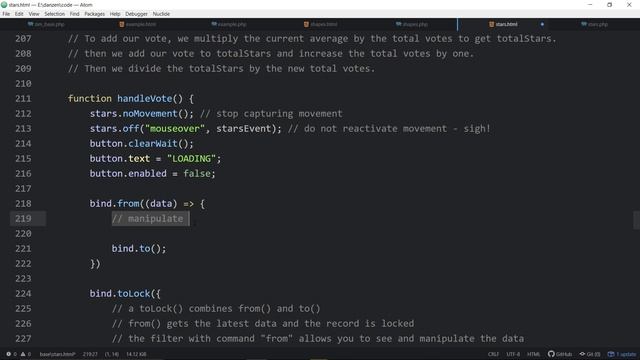Click cursor position 219:27 in status bar
Image resolution: width=640 pixels, height=360 pixels.
click(90, 354)
